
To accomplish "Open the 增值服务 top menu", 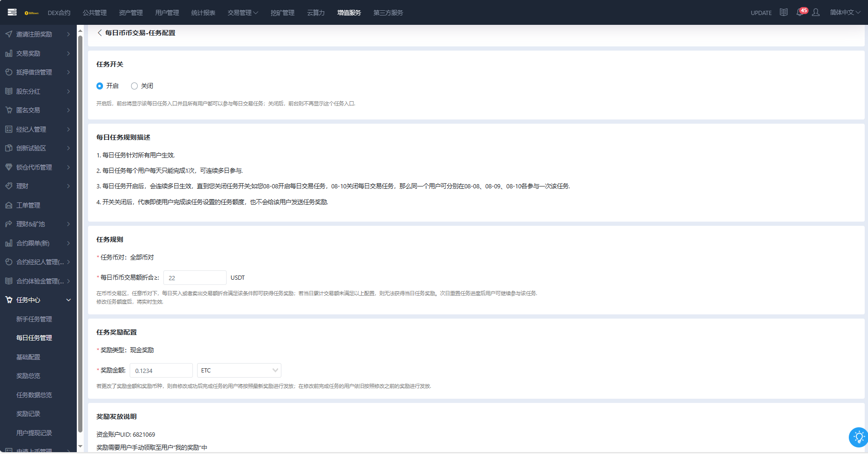I will (x=349, y=13).
